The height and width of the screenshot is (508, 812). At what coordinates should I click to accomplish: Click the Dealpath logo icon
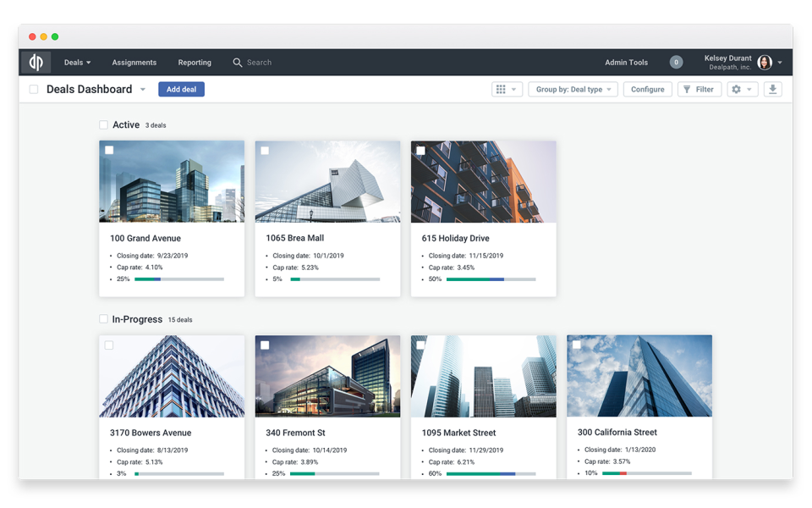35,62
